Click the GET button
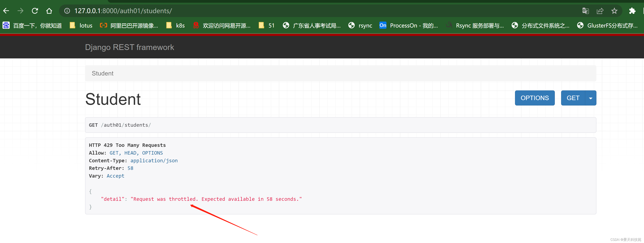Image resolution: width=644 pixels, height=243 pixels. coord(573,98)
